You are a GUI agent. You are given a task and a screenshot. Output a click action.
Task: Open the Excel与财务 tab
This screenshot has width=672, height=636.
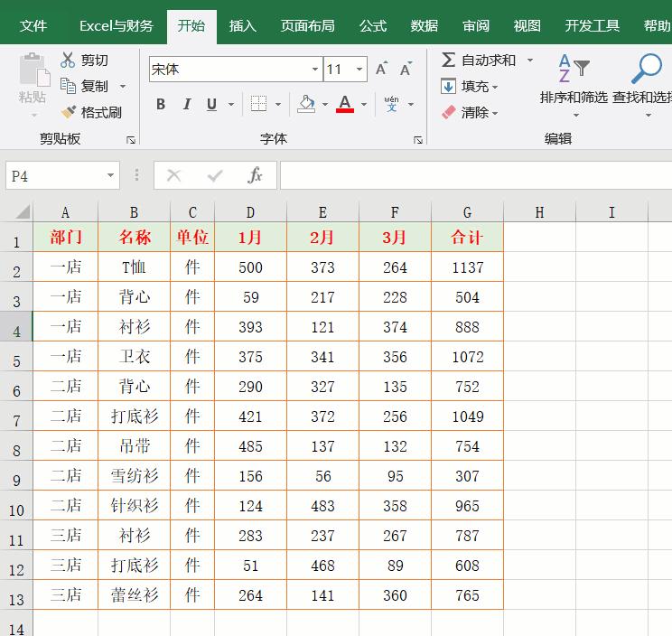point(117,25)
